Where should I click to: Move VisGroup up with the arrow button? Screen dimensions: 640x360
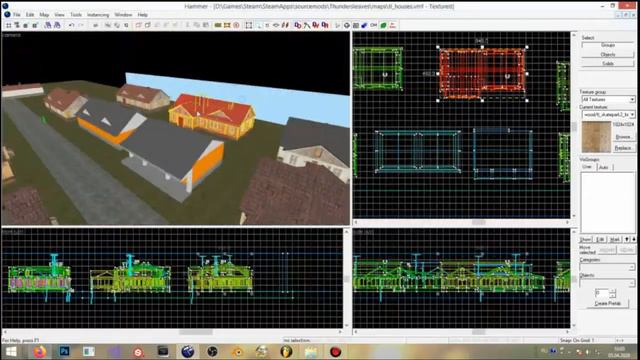627,239
